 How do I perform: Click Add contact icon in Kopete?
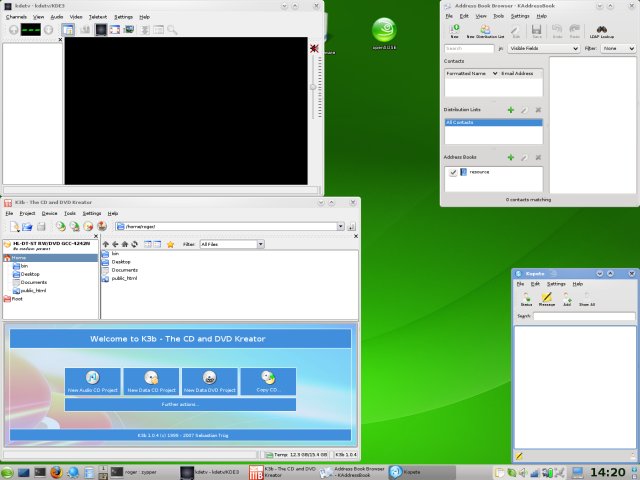click(x=567, y=299)
